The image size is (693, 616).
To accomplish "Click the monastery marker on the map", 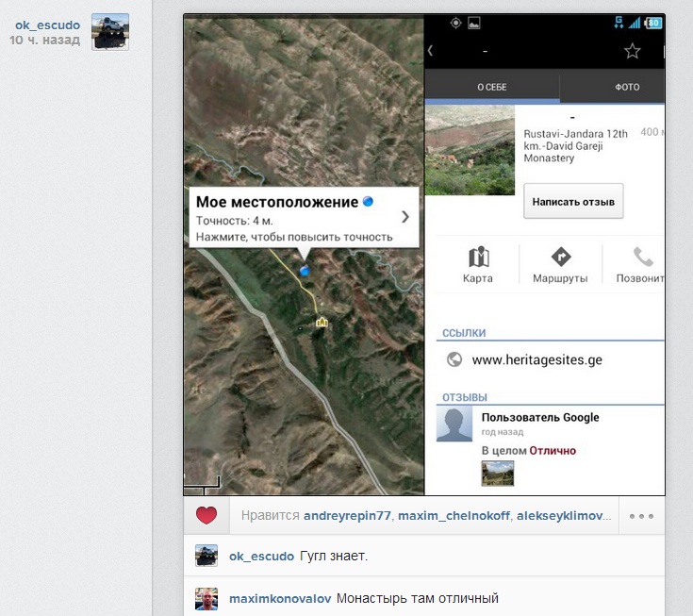I will click(x=322, y=322).
